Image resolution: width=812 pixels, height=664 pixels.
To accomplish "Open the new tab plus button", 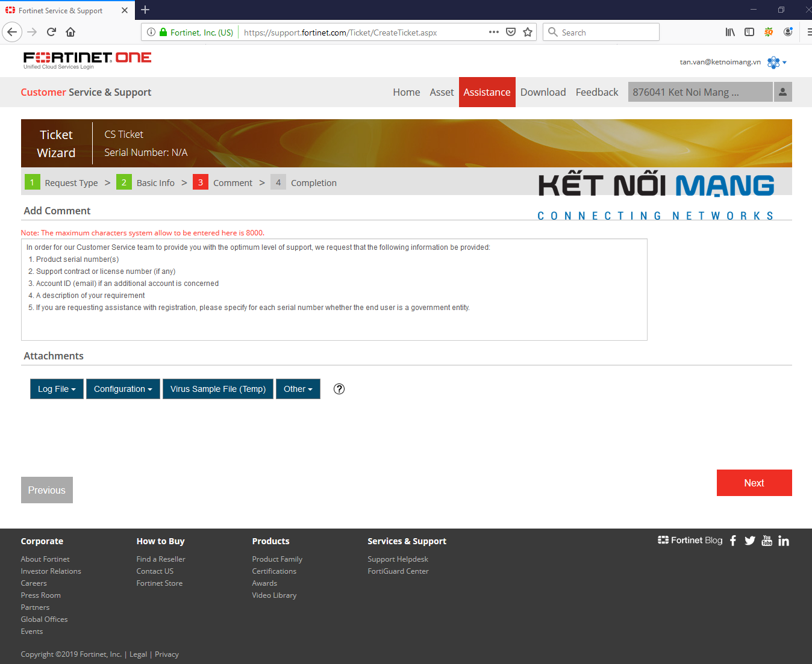I will click(145, 10).
